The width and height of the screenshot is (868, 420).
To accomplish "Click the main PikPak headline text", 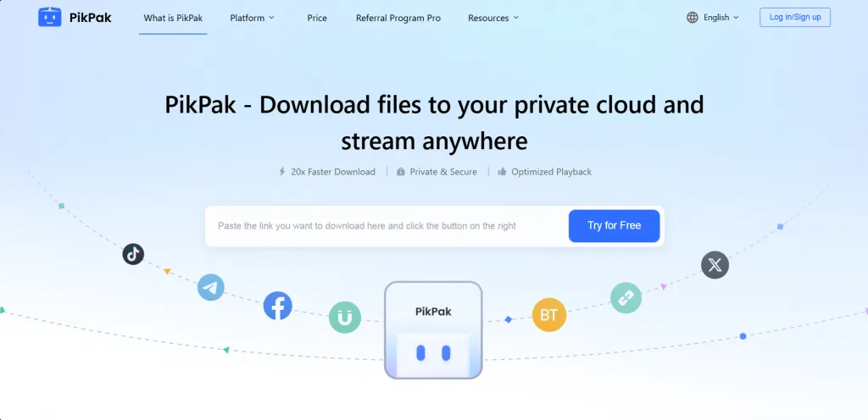I will click(434, 124).
